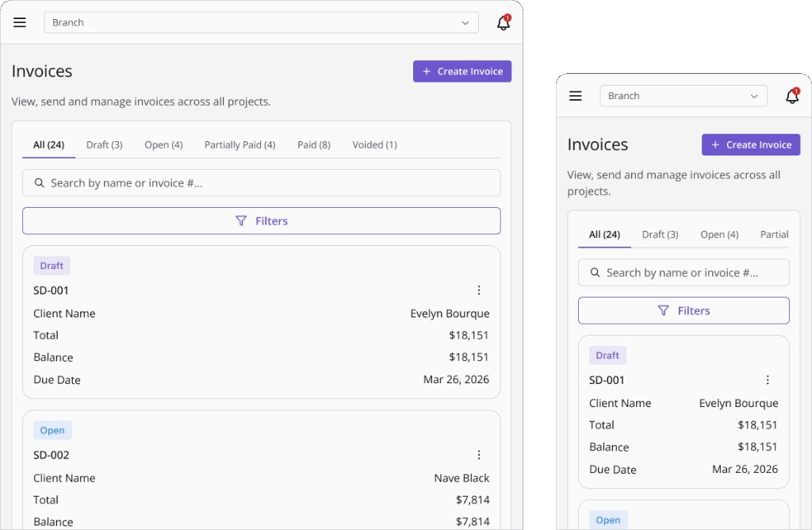The image size is (812, 530).
Task: Select Open (4) tab in the narrow layout
Action: point(719,235)
